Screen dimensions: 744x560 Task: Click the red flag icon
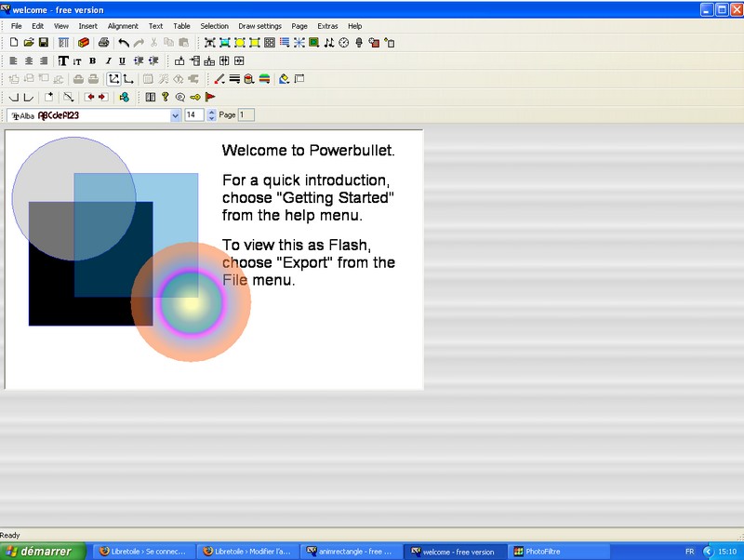(x=210, y=98)
